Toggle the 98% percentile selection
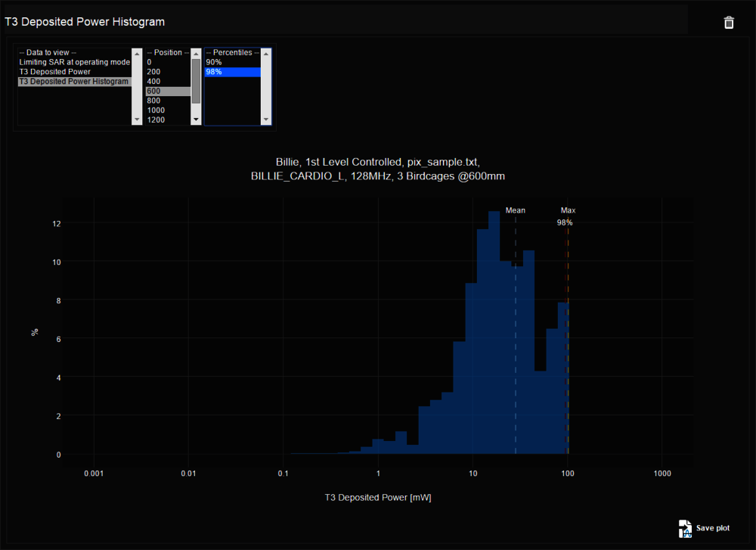Image resolution: width=756 pixels, height=550 pixels. (214, 72)
